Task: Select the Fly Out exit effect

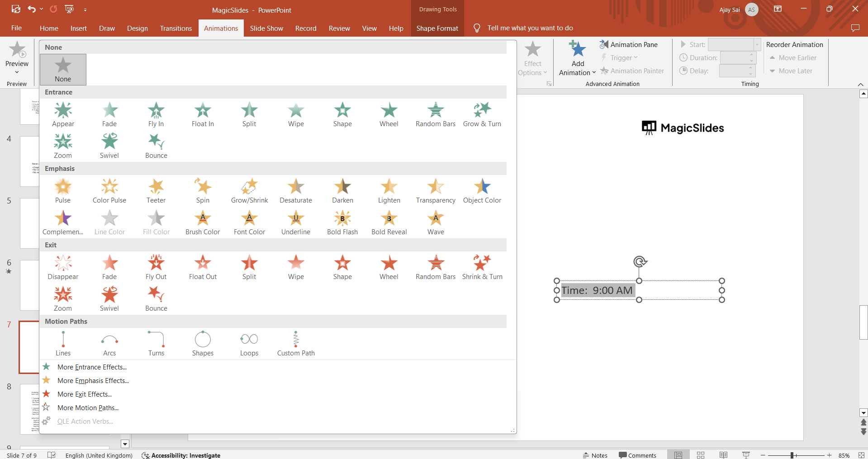Action: click(x=156, y=267)
